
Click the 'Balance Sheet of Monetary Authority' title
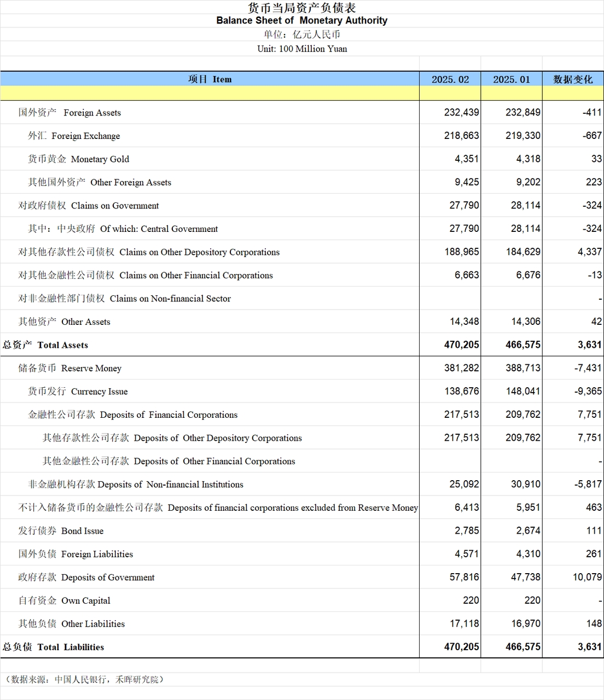301,21
